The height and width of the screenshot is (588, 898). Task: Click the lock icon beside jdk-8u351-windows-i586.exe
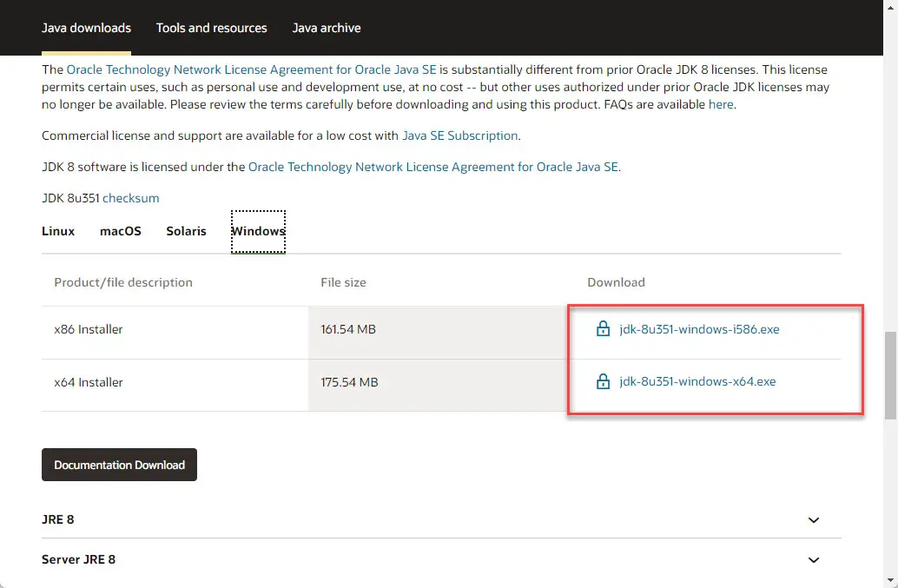pyautogui.click(x=603, y=329)
